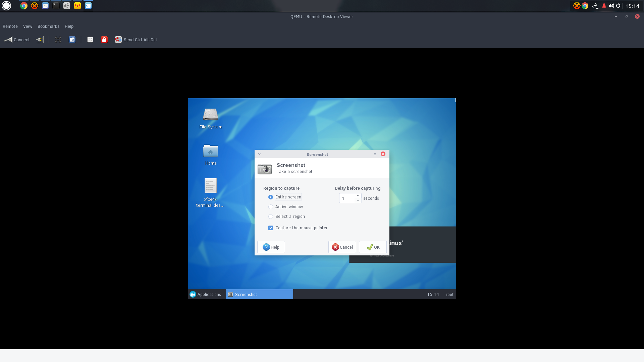Click the disconnect plug icon in toolbar
Viewport: 644px width, 362px height.
[x=40, y=40]
